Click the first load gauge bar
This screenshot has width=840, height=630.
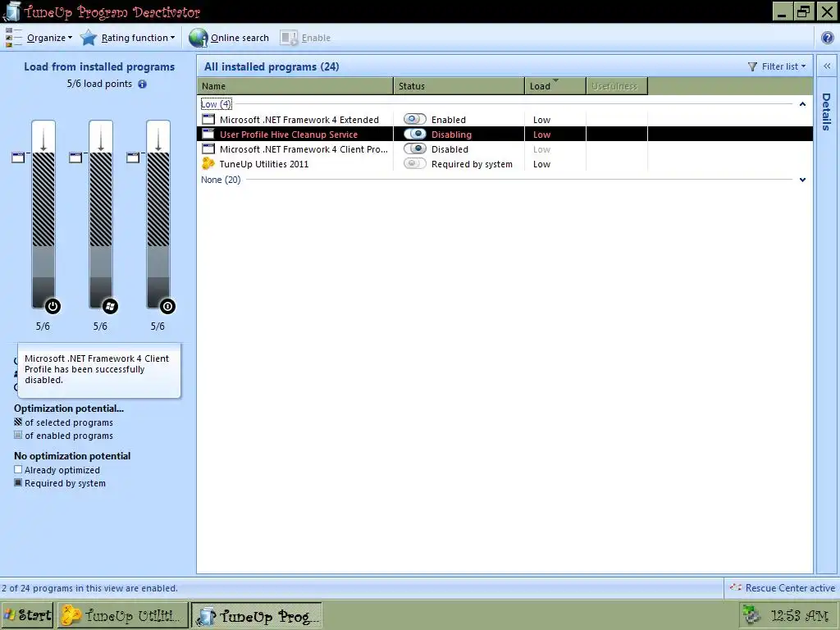point(43,214)
